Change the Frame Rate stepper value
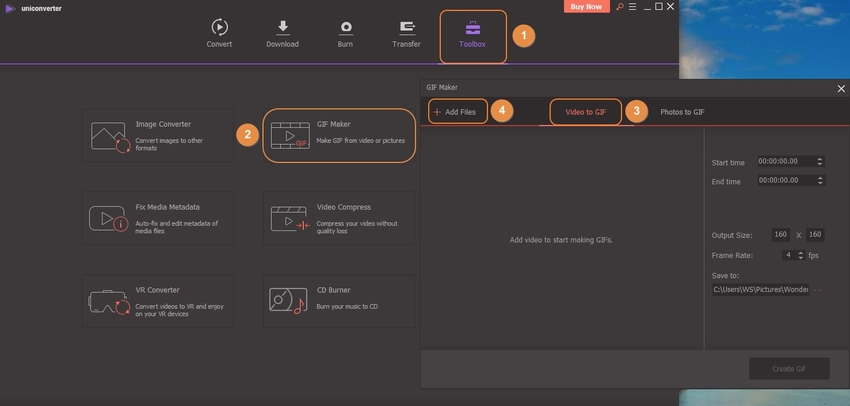 [800, 255]
